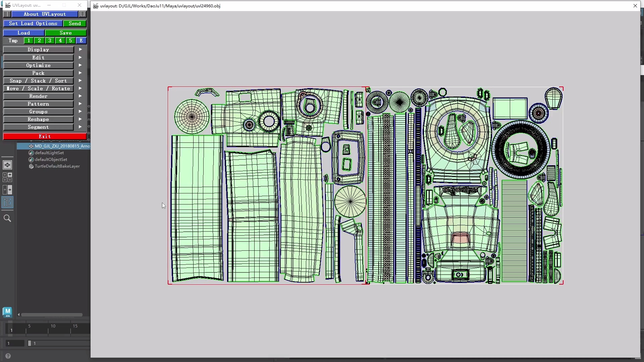Toggle Tmp slot 3 button
Screen dimensions: 644x362
click(x=50, y=41)
